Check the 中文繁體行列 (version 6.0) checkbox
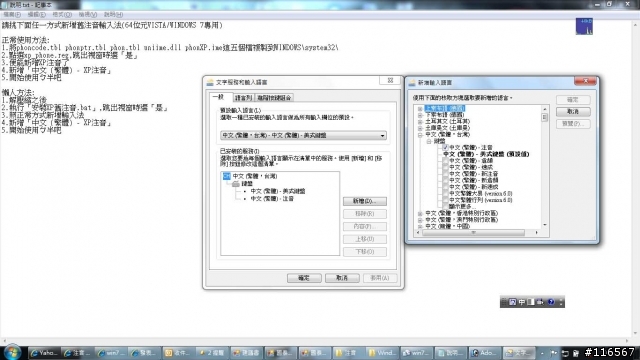Viewport: 640px width, 360px height. pyautogui.click(x=445, y=200)
